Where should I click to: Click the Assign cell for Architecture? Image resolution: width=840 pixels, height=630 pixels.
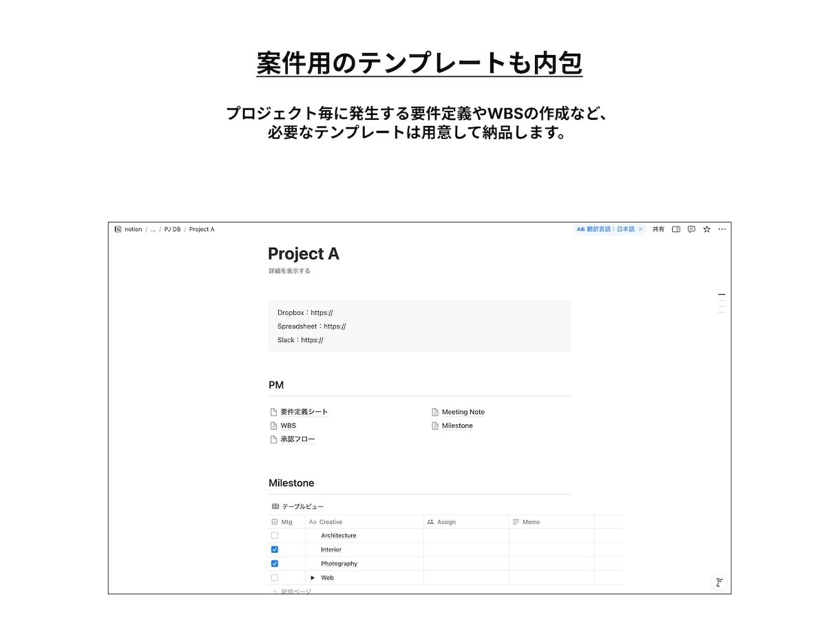(x=466, y=536)
